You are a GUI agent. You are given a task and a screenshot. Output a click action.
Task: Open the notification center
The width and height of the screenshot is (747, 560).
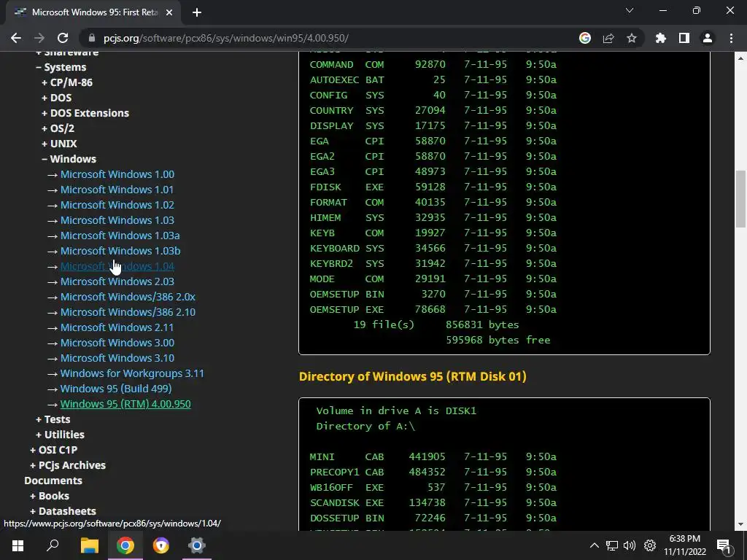tap(723, 545)
